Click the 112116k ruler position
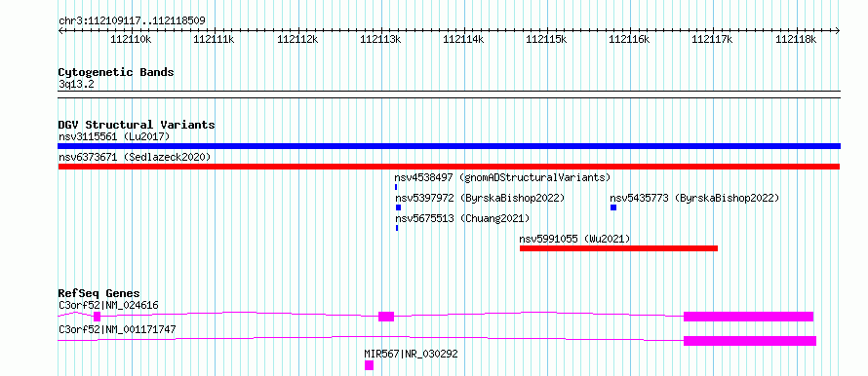The image size is (868, 376). 629,39
